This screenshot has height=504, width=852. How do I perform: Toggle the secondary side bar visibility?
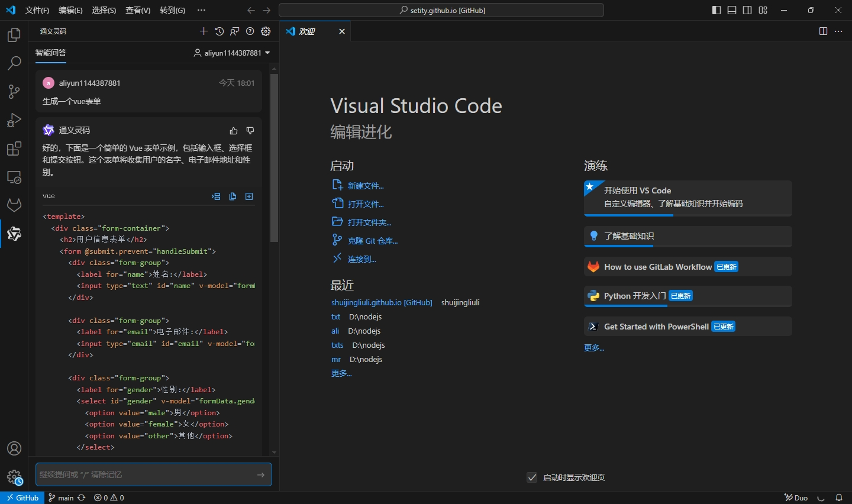(x=747, y=10)
